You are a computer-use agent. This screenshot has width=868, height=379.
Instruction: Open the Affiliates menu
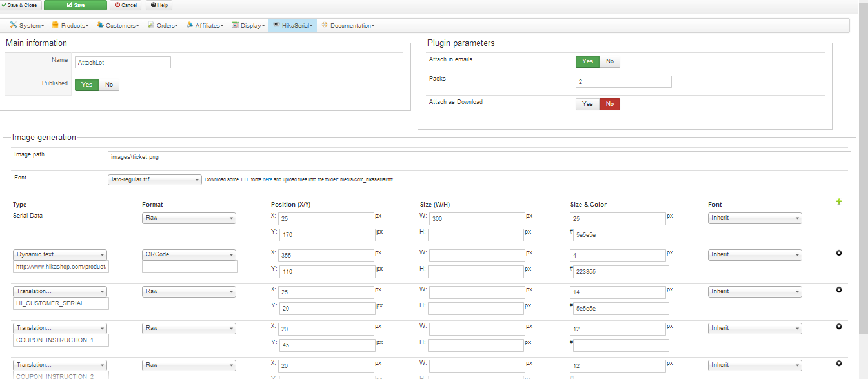click(x=204, y=26)
